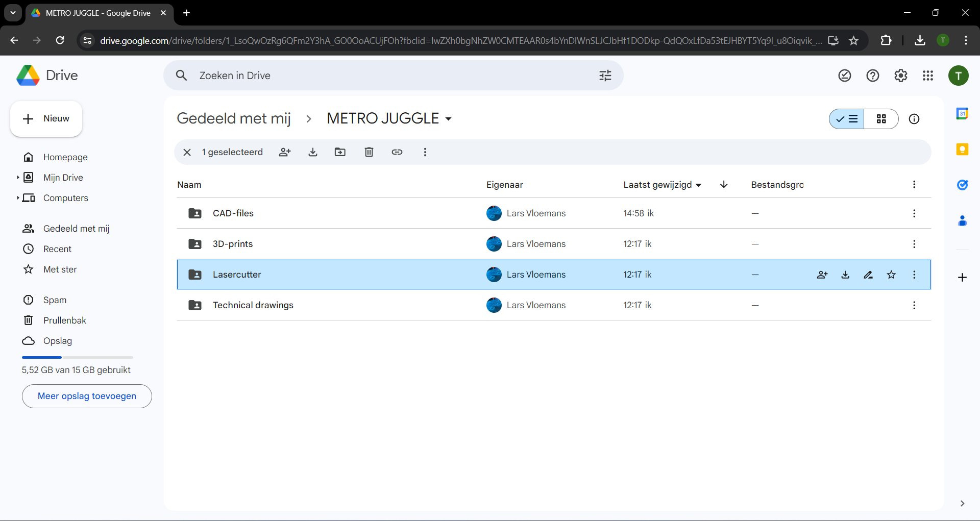Viewport: 980px width, 521px height.
Task: Reverse sort direction arrow
Action: pos(724,184)
